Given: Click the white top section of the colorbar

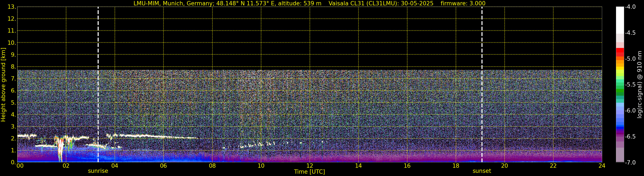Looking at the screenshot, I should point(620,20).
